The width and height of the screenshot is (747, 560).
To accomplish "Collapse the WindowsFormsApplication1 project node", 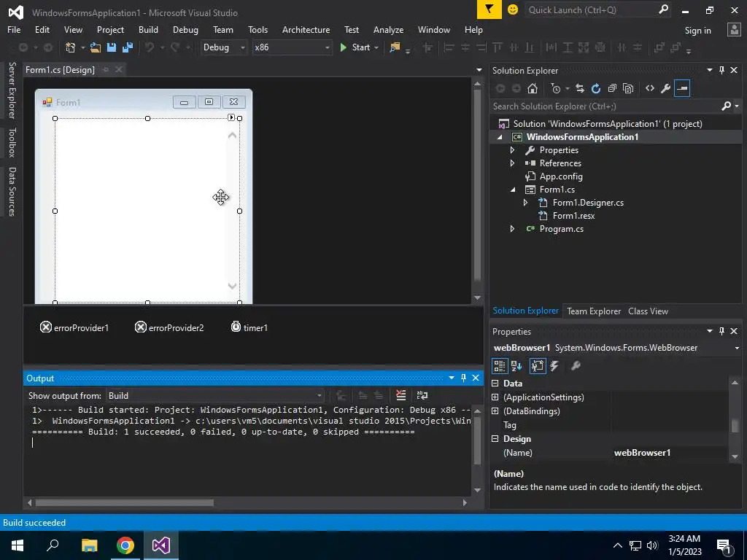I will point(500,137).
